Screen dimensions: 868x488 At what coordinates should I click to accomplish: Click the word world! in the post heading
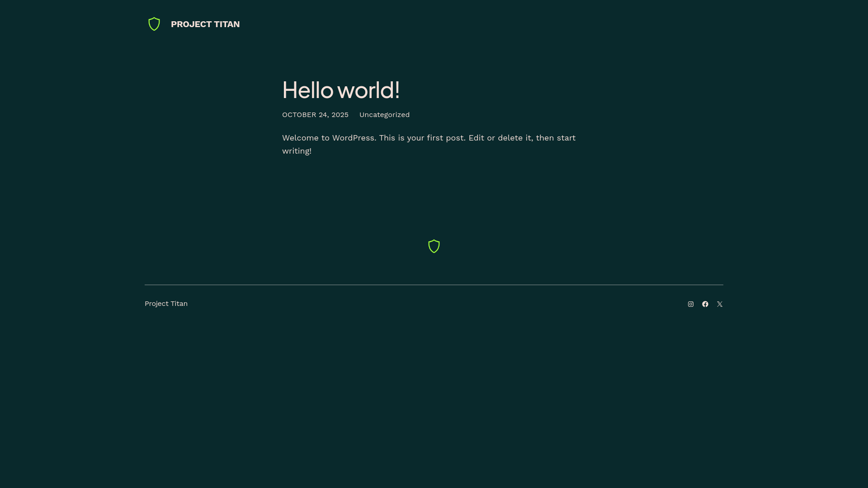coord(368,90)
